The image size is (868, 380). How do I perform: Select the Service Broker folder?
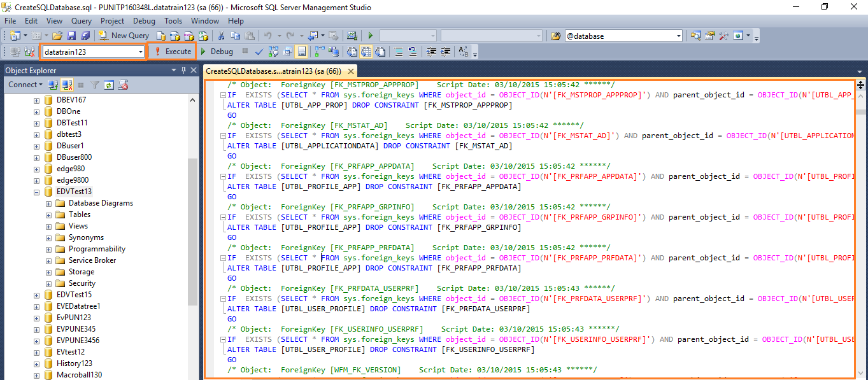click(x=92, y=260)
